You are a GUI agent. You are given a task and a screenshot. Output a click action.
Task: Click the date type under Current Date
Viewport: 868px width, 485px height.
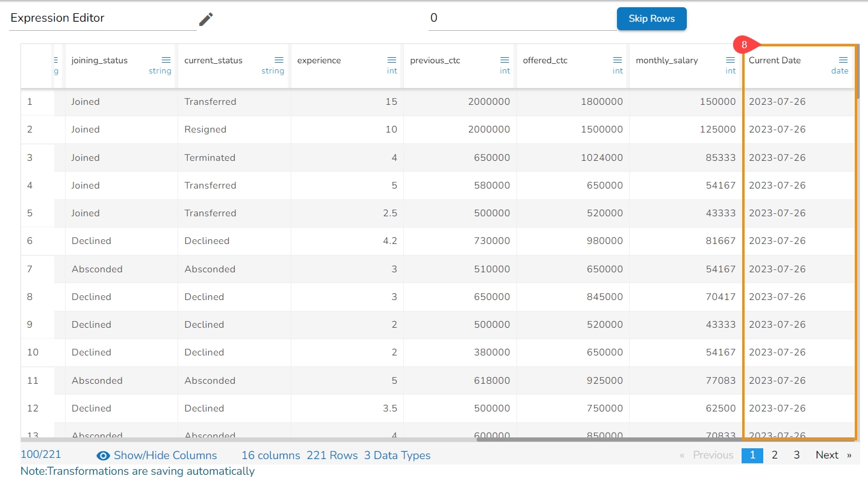pyautogui.click(x=840, y=71)
